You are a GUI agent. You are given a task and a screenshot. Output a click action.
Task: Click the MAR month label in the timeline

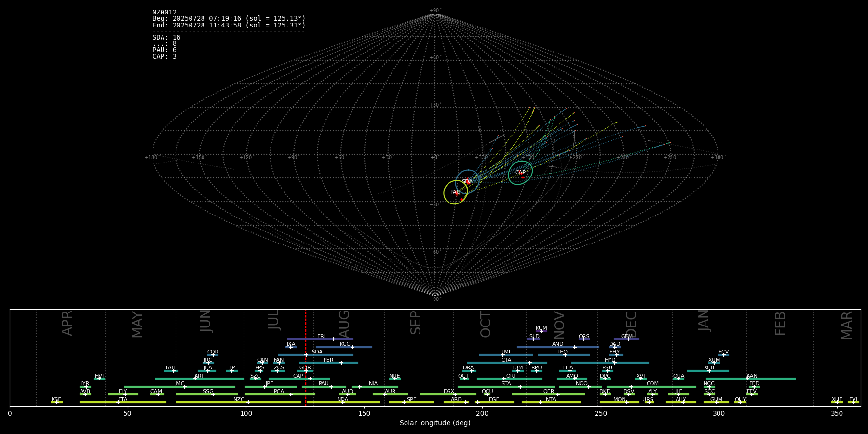point(847,325)
